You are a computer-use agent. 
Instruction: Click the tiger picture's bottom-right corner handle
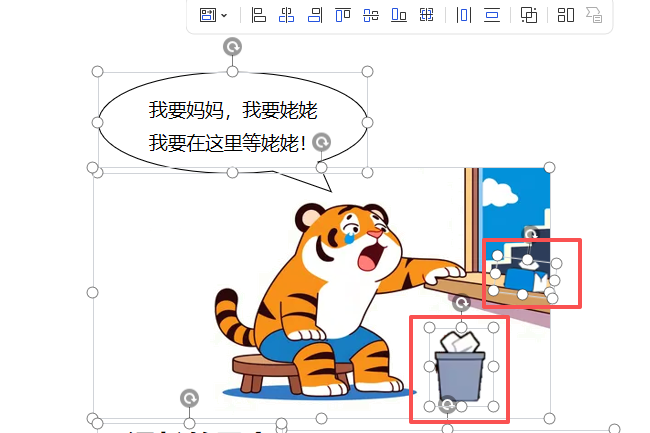549,418
